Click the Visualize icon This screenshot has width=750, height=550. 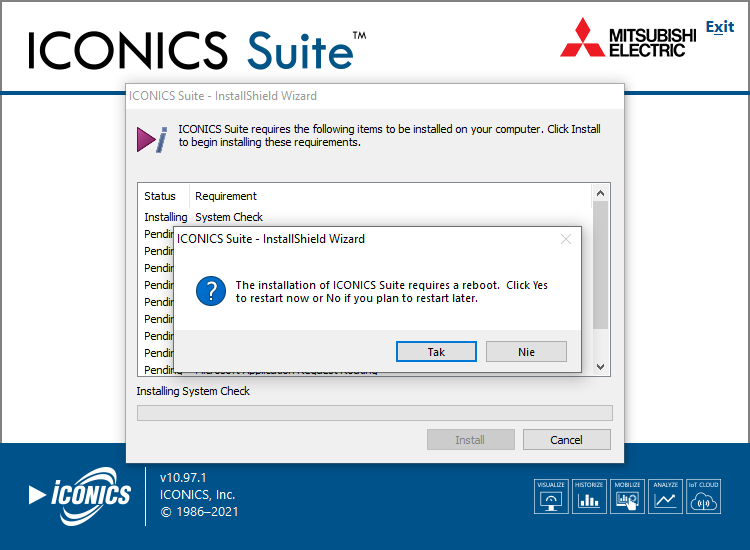tap(551, 496)
